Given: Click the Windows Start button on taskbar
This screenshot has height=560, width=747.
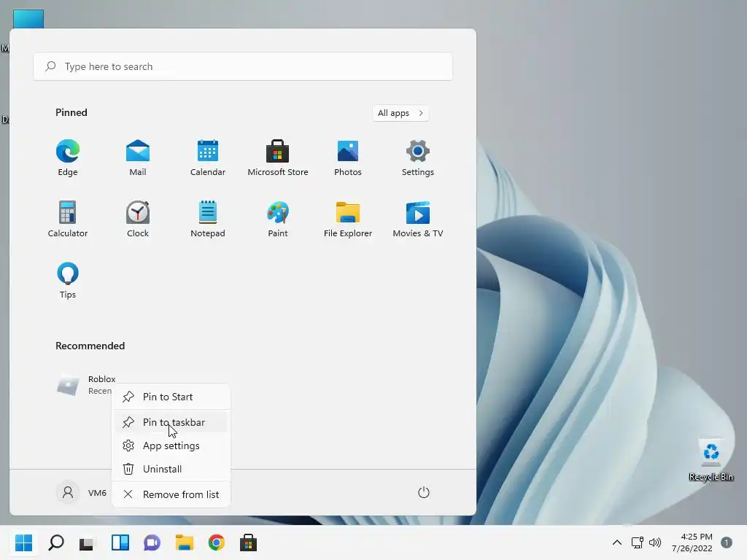Looking at the screenshot, I should point(23,542).
